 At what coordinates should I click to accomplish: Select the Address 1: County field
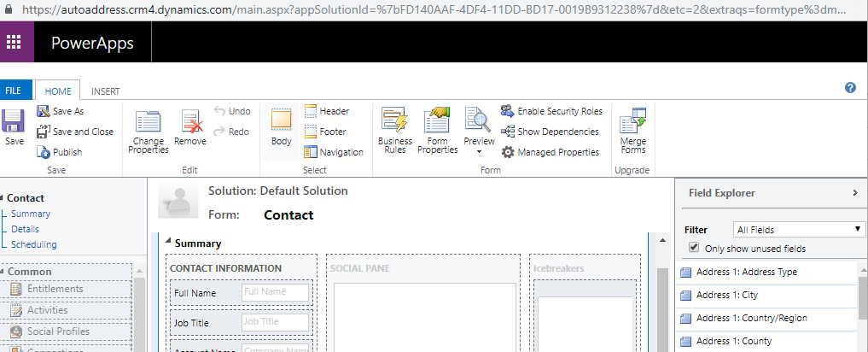click(x=766, y=341)
